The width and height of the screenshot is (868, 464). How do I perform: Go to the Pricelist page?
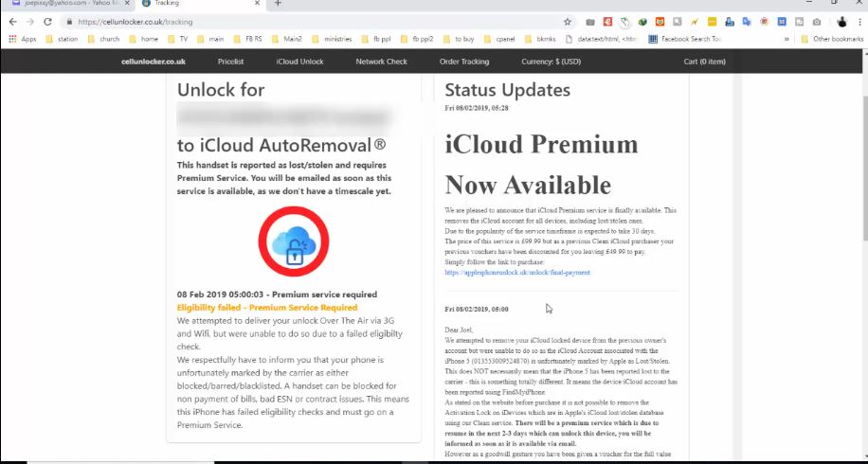pyautogui.click(x=230, y=62)
